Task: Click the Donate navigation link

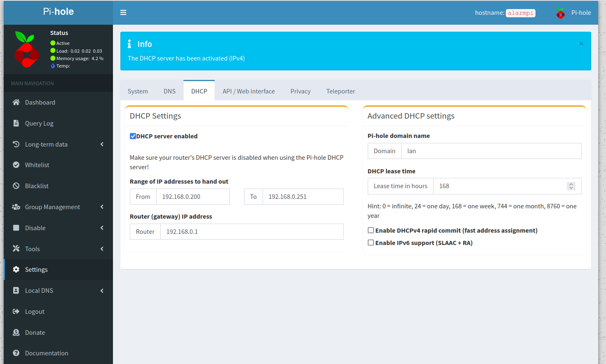Action: coord(58,332)
